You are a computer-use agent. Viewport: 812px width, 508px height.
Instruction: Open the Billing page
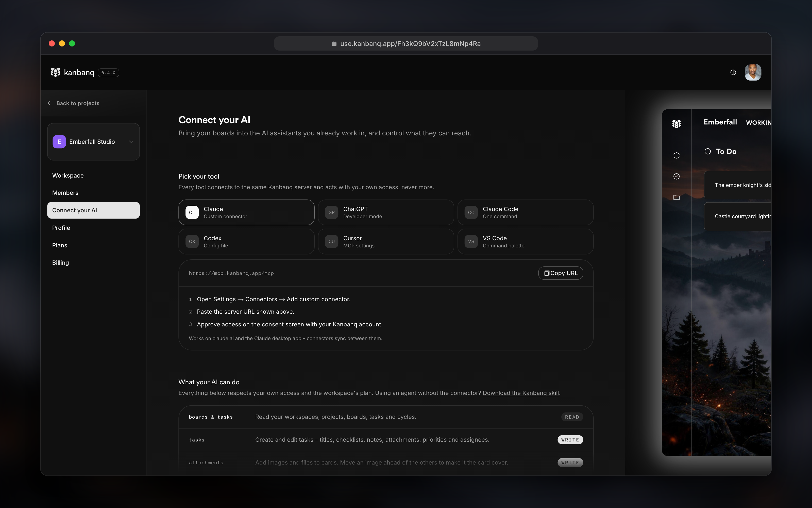click(x=93, y=263)
